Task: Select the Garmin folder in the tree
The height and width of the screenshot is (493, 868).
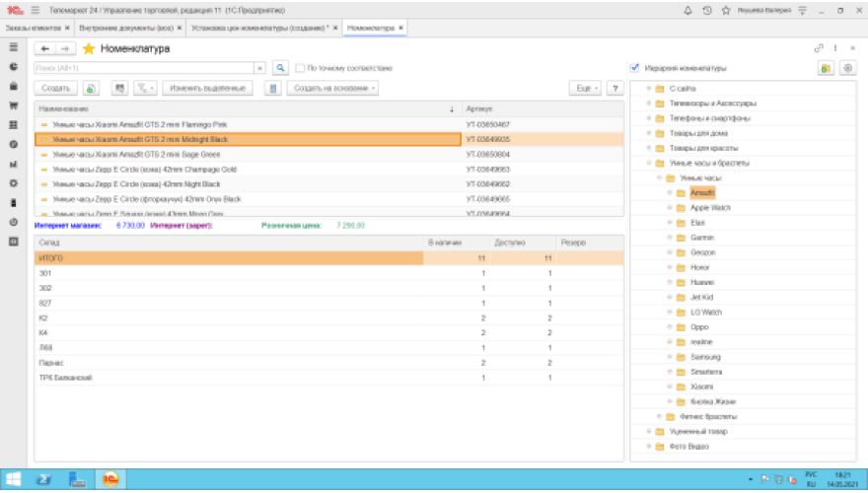Action: [702, 238]
